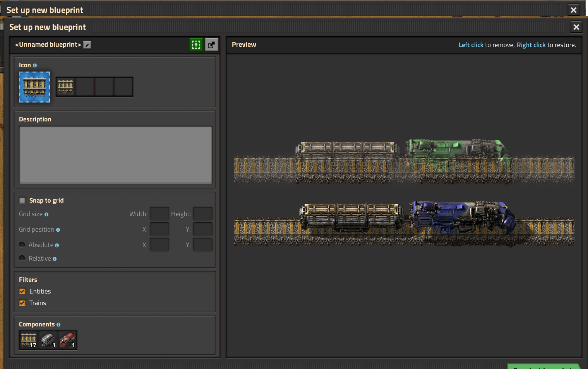This screenshot has width=588, height=369.
Task: Uncheck the Trains filter
Action: [22, 303]
